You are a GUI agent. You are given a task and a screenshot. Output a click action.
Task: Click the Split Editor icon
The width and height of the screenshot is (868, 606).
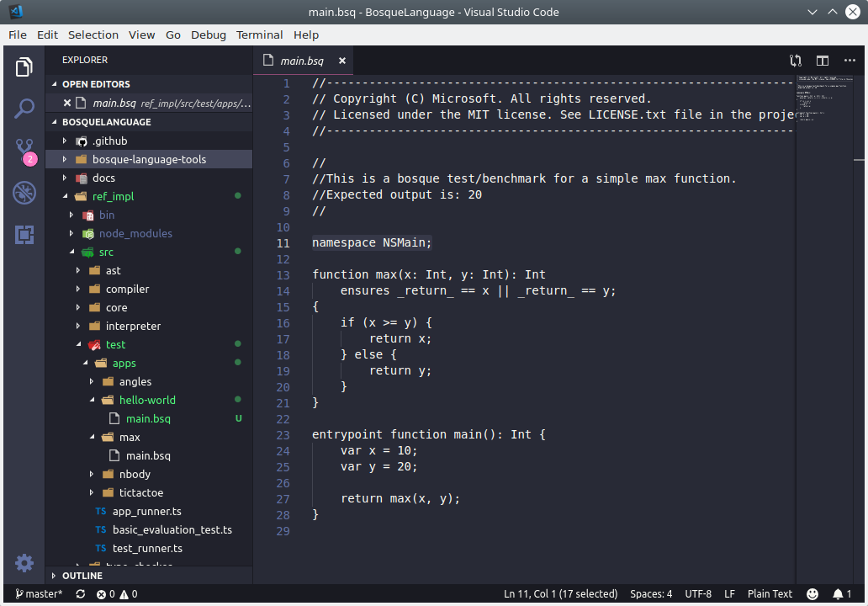tap(823, 61)
